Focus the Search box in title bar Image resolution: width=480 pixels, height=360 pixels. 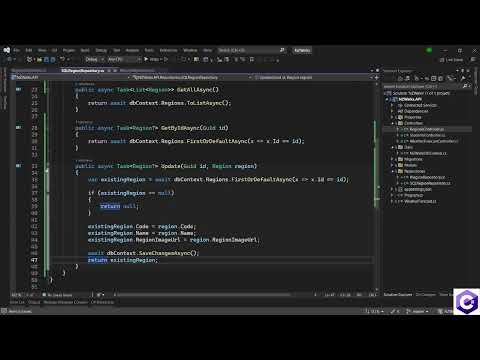(252, 50)
